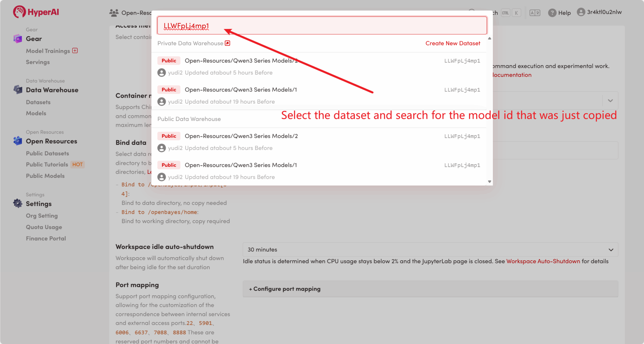
Task: Open the user account 3r4ktl0u2nlw menu
Action: [599, 12]
